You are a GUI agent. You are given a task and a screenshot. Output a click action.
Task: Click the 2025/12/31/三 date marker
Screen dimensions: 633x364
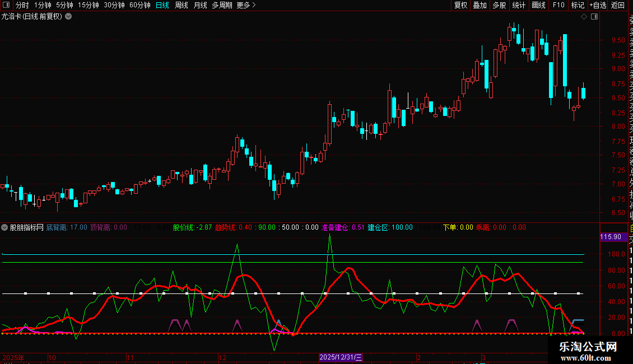[341, 357]
